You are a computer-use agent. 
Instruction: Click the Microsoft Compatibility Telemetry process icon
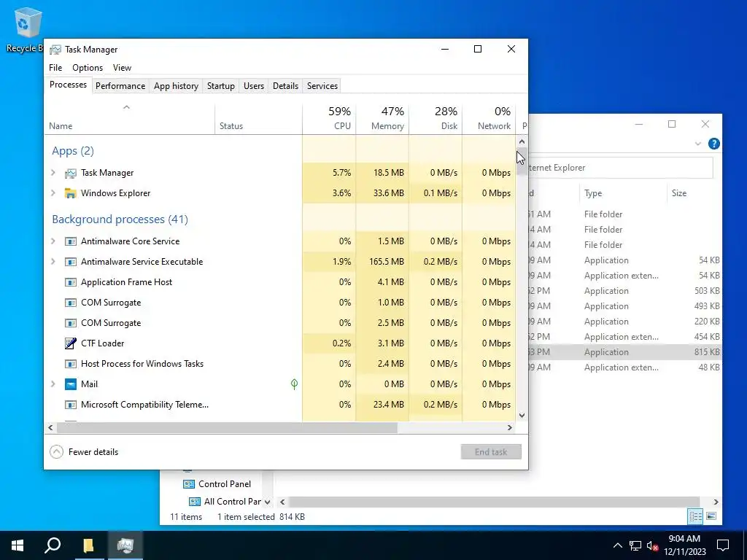click(71, 405)
